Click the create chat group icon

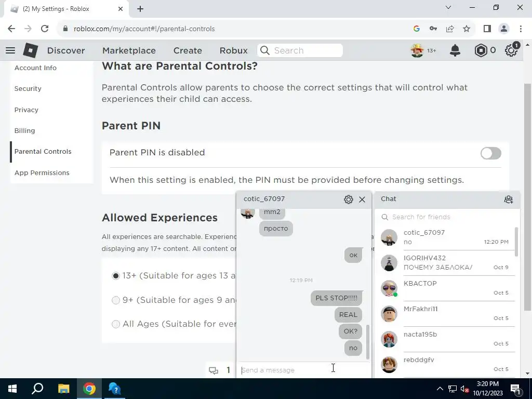pyautogui.click(x=508, y=199)
